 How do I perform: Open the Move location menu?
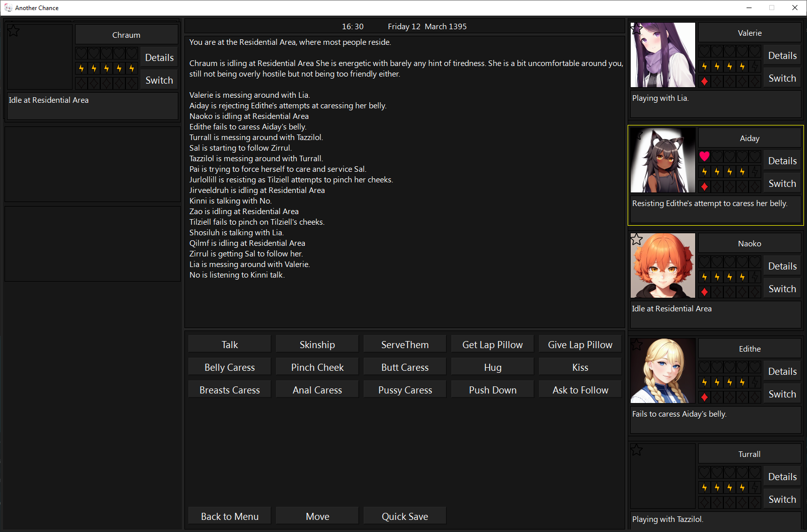click(x=317, y=516)
